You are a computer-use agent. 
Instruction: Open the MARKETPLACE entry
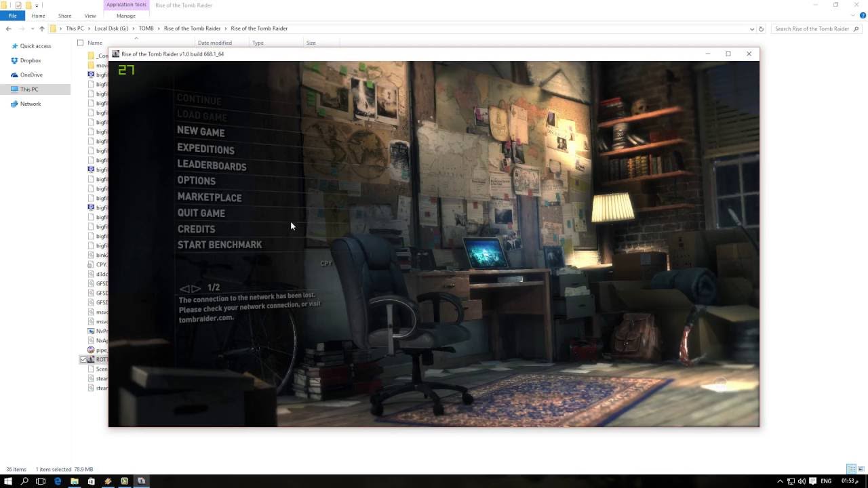tap(210, 197)
